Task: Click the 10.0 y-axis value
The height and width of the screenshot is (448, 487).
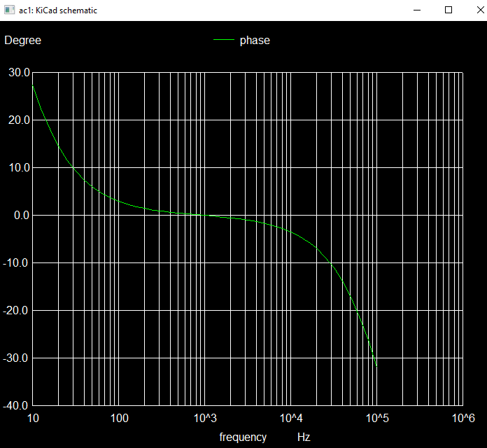Action: (x=19, y=168)
